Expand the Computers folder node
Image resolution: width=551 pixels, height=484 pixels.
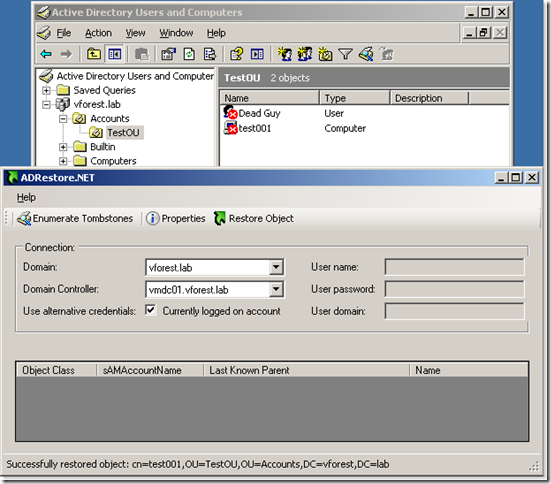point(63,161)
